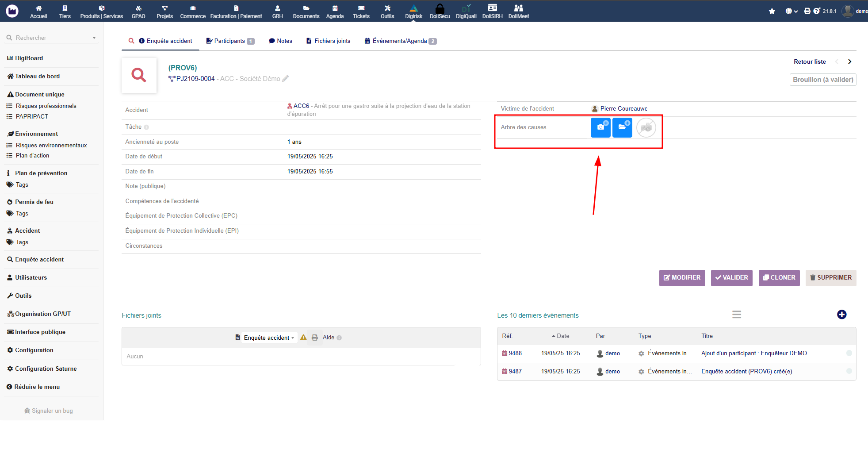Open the Digirisk module in top bar
This screenshot has width=868, height=457.
[x=413, y=12]
